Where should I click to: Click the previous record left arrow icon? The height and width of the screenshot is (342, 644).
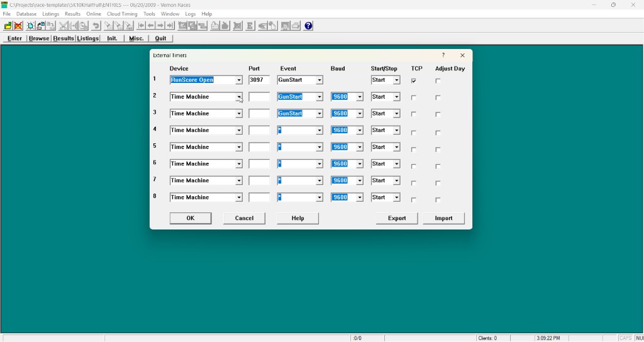(151, 26)
